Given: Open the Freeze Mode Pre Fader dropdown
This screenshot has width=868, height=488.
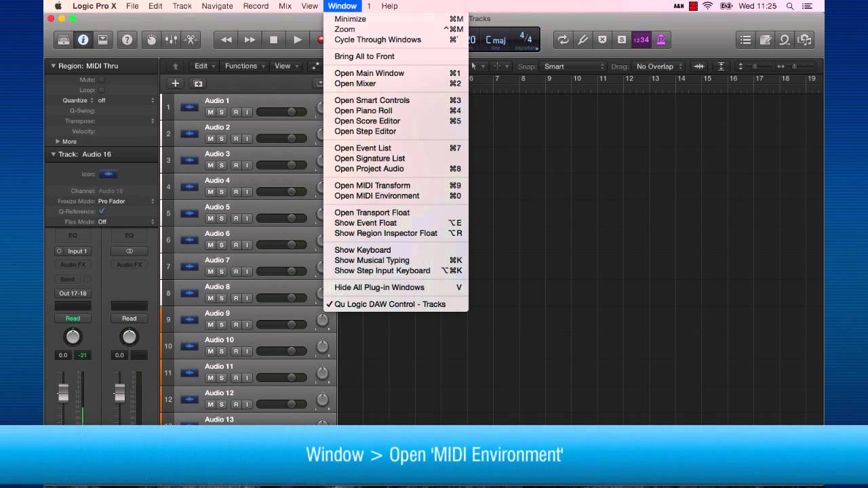Looking at the screenshot, I should point(126,201).
